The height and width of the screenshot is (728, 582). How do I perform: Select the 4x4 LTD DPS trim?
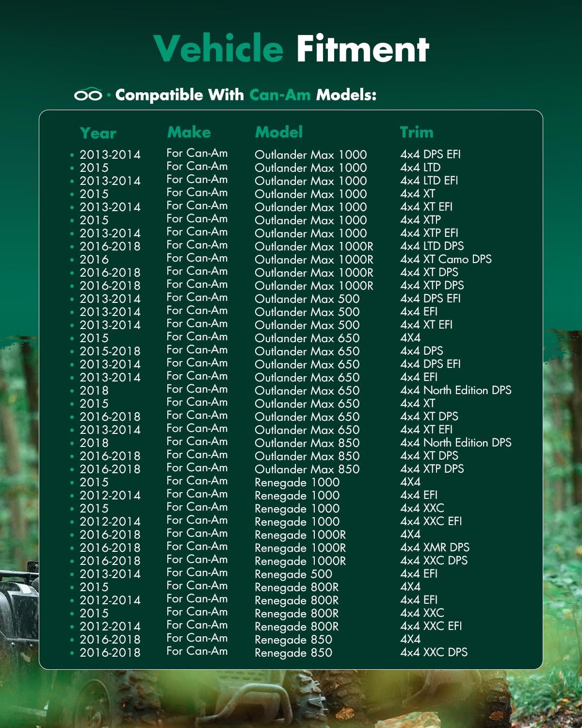[432, 246]
